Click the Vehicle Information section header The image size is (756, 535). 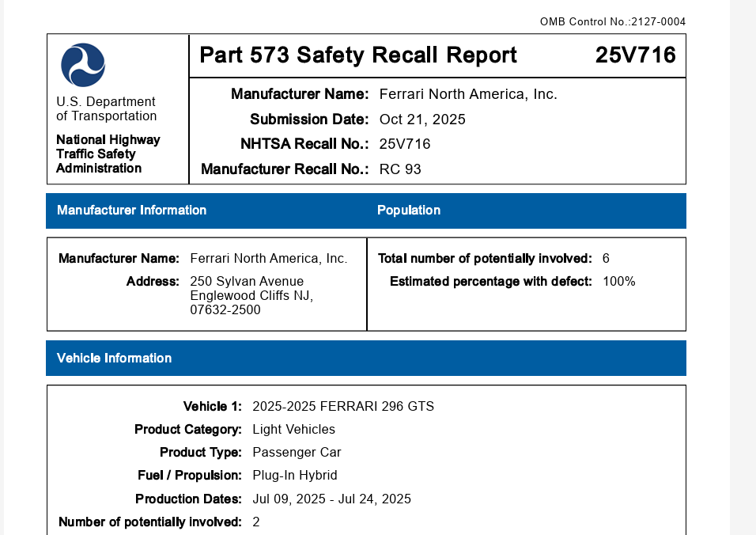coord(114,359)
